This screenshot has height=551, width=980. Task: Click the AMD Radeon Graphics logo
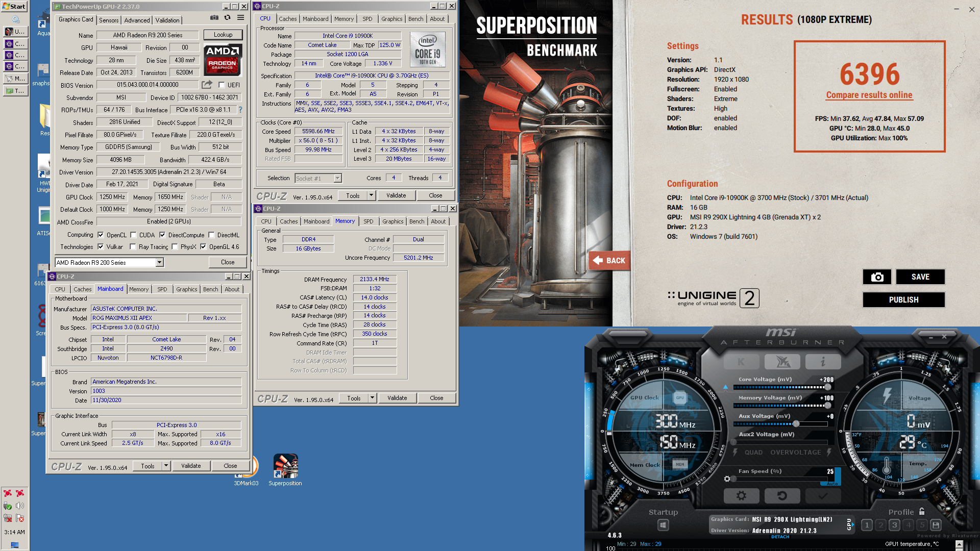coord(223,60)
